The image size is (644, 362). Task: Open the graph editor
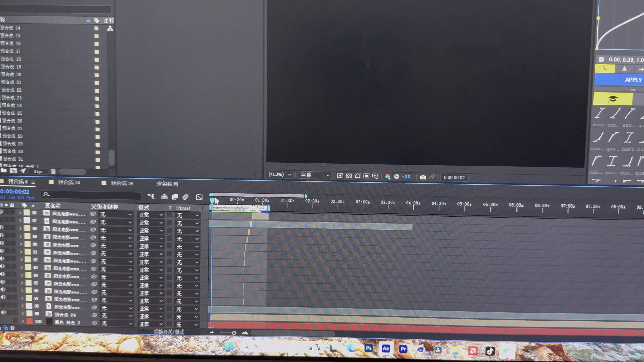pos(199,197)
